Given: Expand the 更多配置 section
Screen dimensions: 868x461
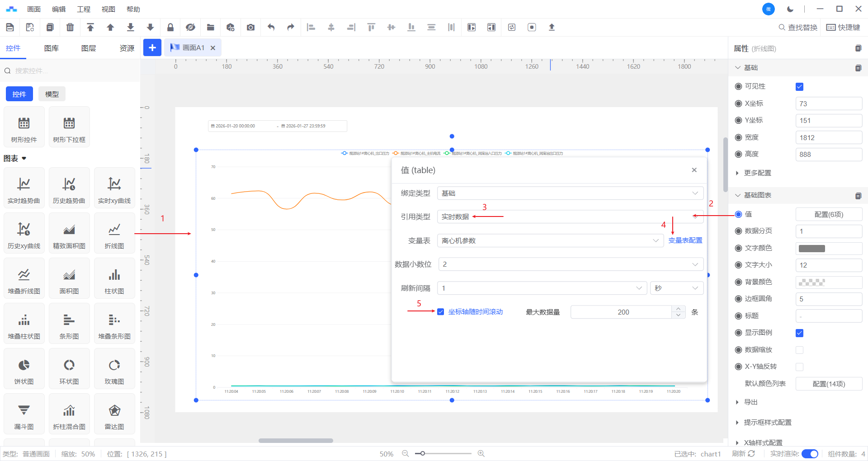Looking at the screenshot, I should [x=757, y=173].
